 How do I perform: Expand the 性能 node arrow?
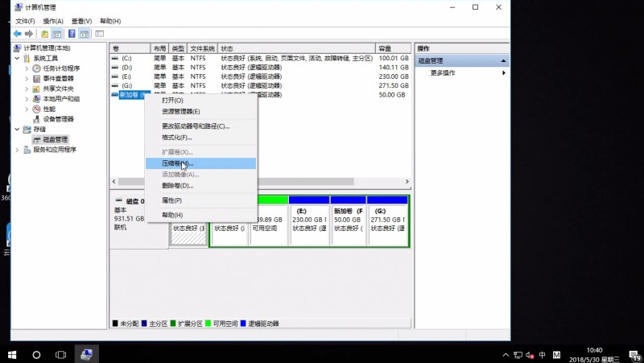pyautogui.click(x=27, y=109)
